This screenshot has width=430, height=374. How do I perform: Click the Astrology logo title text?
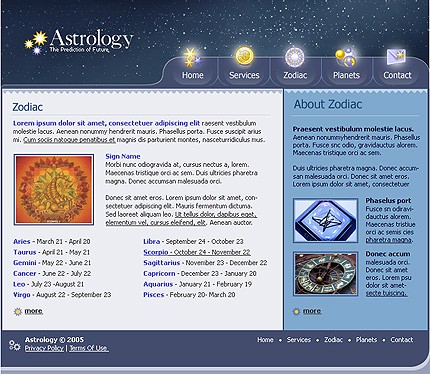92,39
